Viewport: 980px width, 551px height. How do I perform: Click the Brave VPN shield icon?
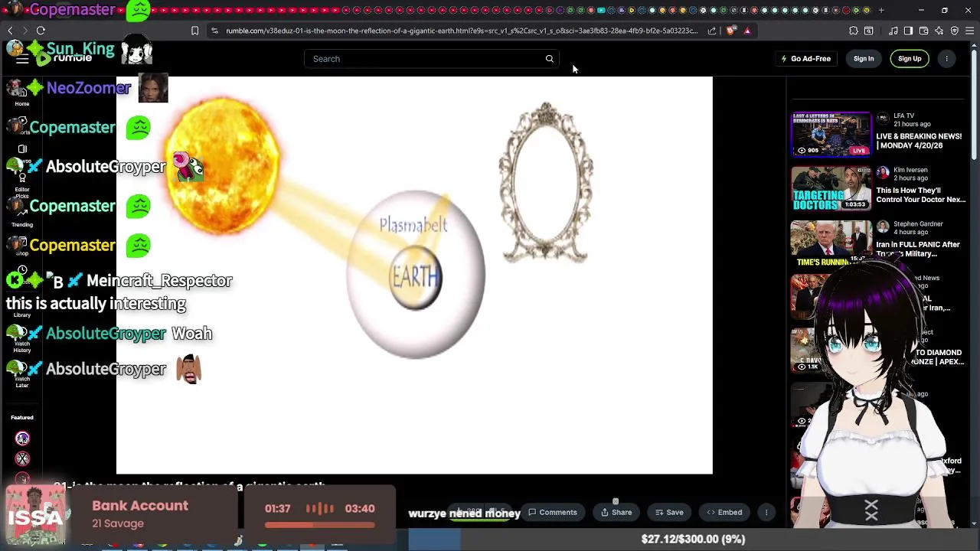click(x=955, y=31)
